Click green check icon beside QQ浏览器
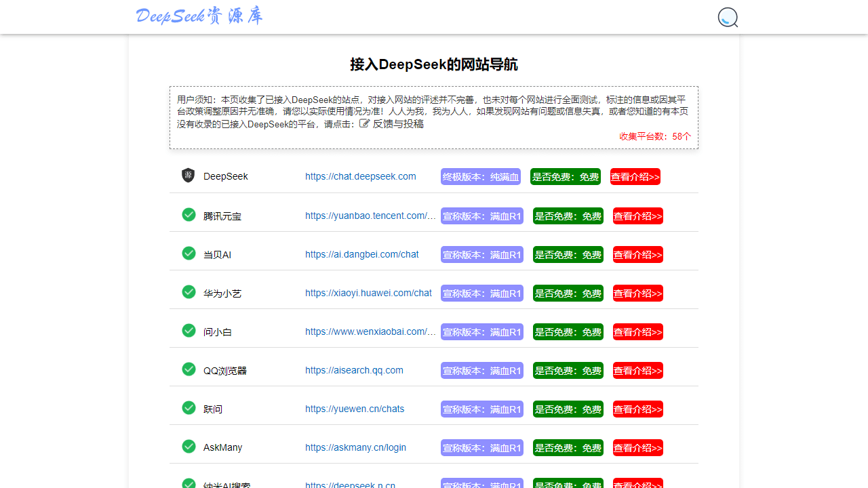The image size is (868, 488). click(x=189, y=369)
